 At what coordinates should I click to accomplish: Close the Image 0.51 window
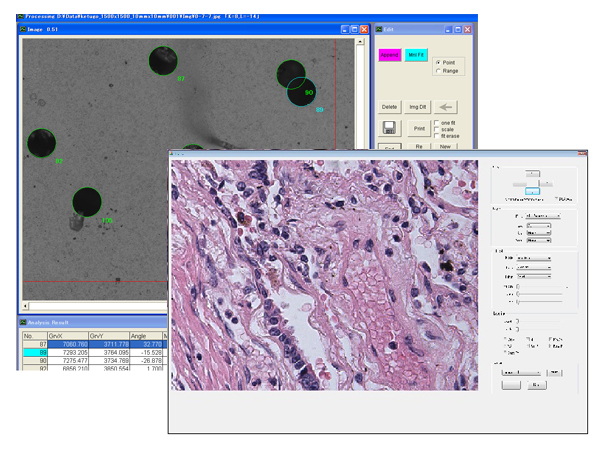click(x=365, y=29)
